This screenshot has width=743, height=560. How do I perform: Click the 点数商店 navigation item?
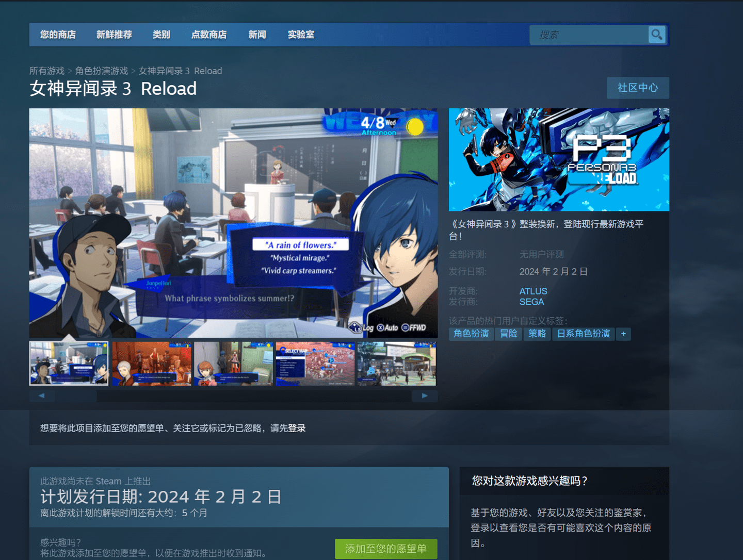click(208, 35)
